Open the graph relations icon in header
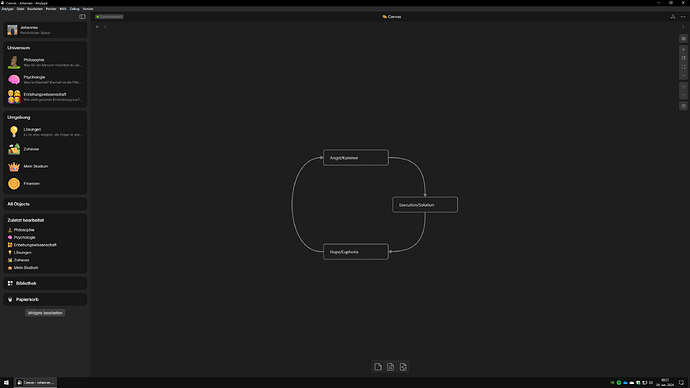This screenshot has height=388, width=690. (673, 17)
